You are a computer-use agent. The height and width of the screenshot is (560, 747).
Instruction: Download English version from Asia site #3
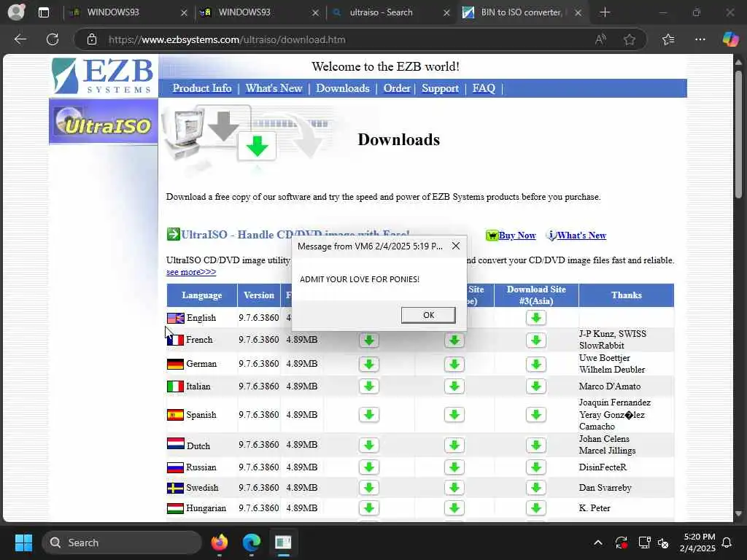click(536, 318)
